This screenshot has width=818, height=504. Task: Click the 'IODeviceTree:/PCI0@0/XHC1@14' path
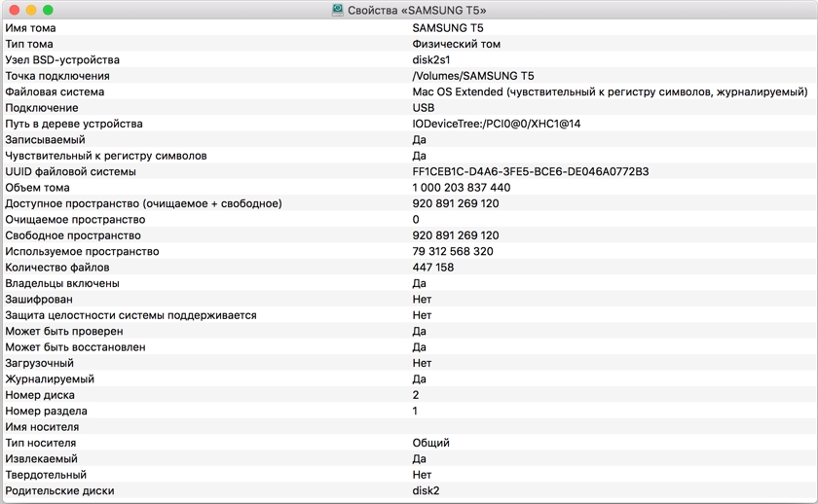pos(496,124)
